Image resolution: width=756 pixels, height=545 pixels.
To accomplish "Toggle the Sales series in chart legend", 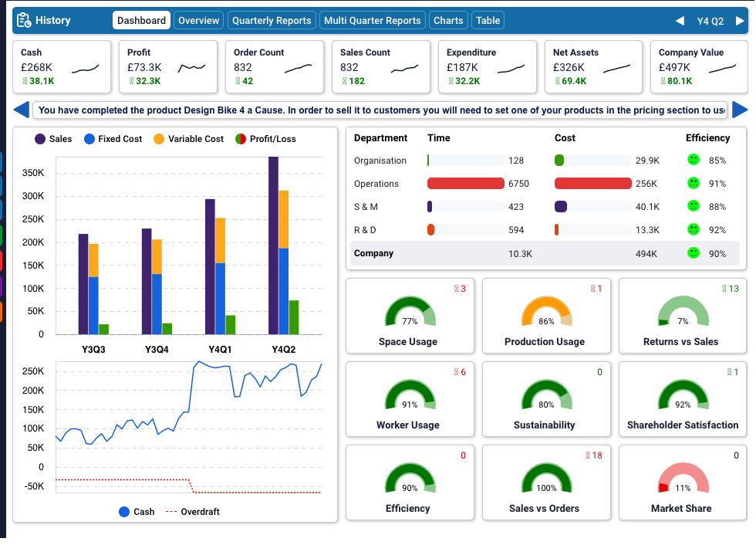I will [x=52, y=139].
